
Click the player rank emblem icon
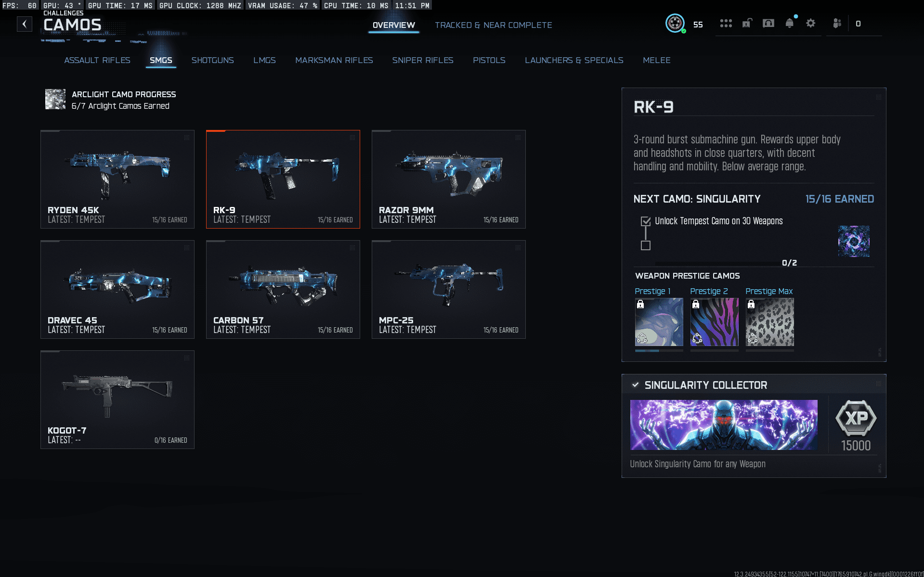(x=675, y=24)
